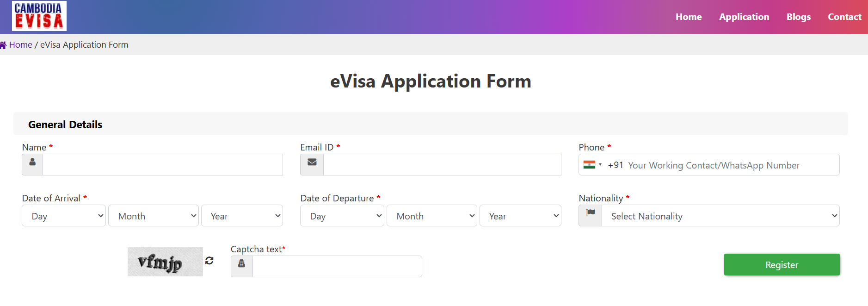The image size is (868, 306).
Task: Follow the Home breadcrumb link
Action: point(21,45)
